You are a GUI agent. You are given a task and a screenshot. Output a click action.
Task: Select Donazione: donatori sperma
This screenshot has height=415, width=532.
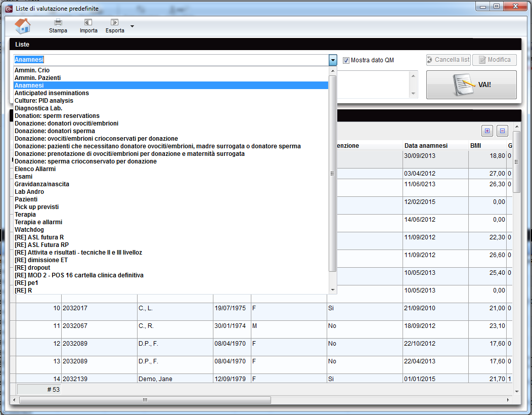pos(170,131)
